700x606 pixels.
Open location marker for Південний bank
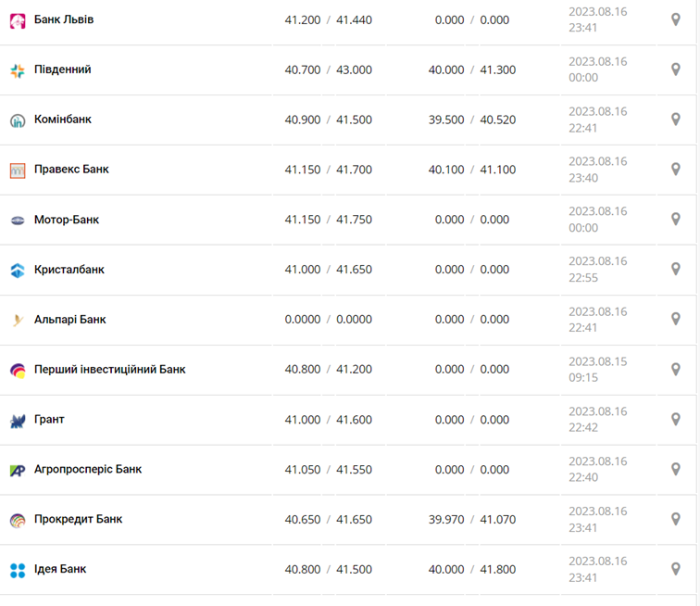(676, 69)
